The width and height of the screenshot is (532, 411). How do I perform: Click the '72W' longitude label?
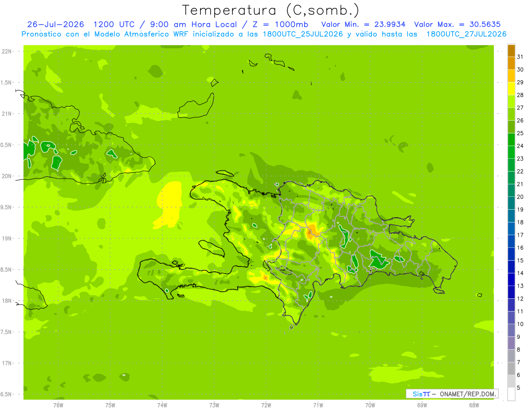(266, 405)
